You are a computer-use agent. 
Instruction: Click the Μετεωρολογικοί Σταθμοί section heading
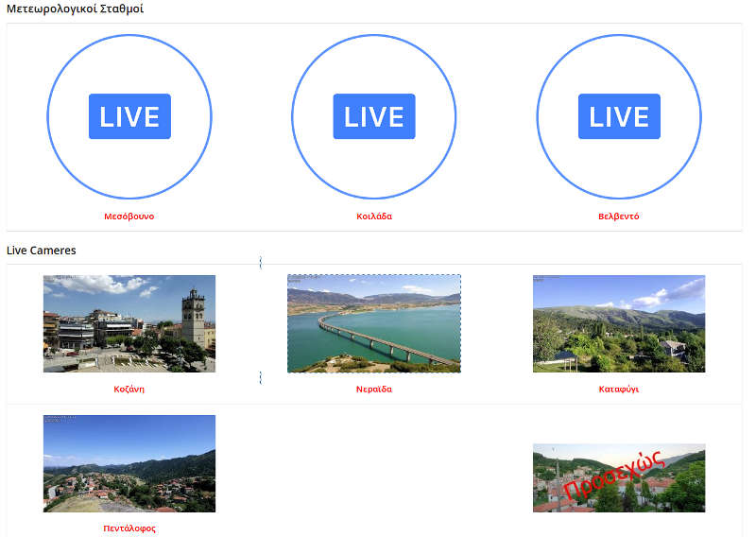click(76, 9)
